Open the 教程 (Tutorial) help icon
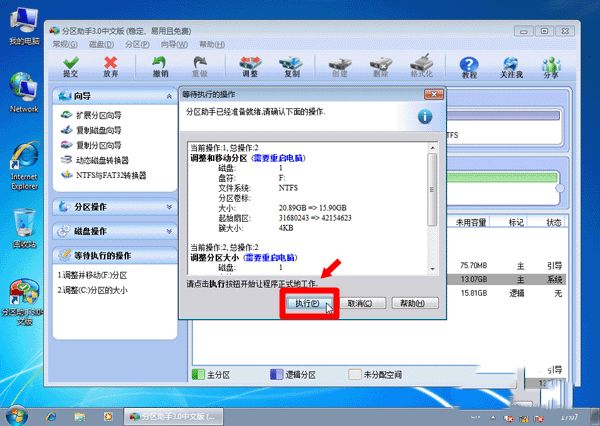600x426 pixels. [x=469, y=68]
